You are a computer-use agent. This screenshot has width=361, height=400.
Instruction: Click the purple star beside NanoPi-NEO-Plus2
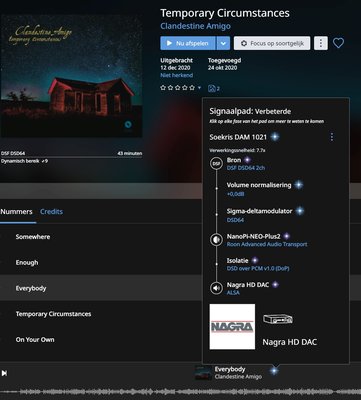pos(286,236)
